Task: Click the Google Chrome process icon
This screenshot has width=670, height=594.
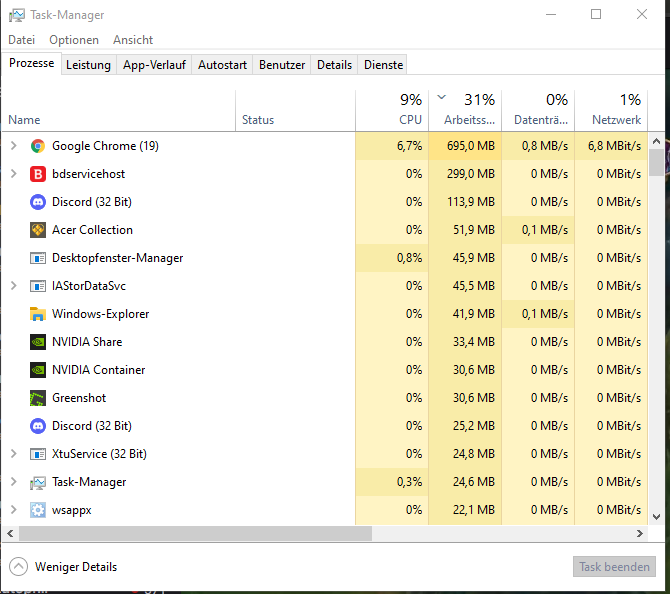Action: pos(38,146)
